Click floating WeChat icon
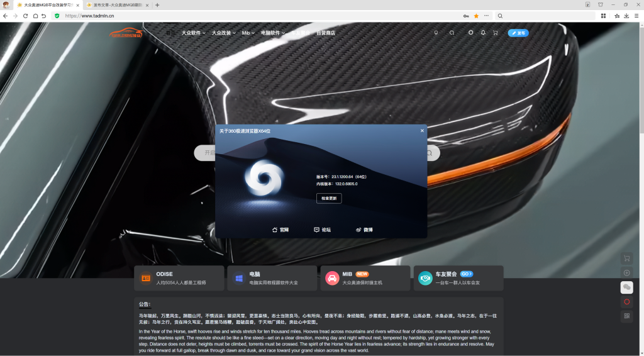 627,287
